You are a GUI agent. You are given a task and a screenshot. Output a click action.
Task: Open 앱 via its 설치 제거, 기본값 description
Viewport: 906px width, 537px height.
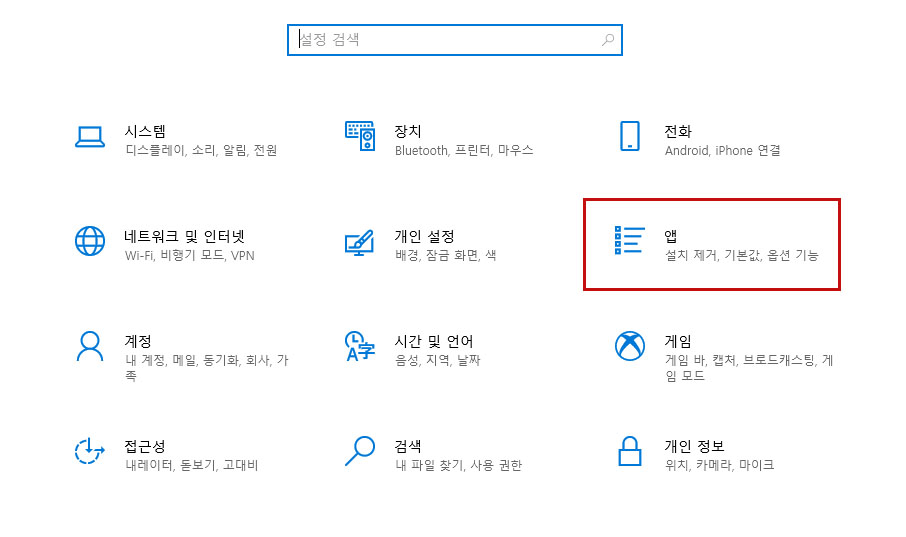point(741,255)
